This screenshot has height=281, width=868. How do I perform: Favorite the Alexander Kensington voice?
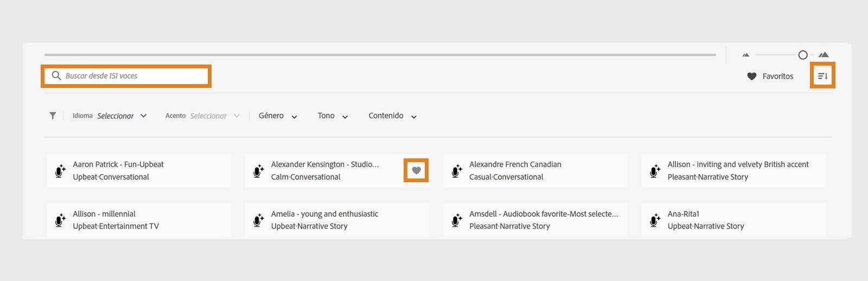(x=416, y=170)
